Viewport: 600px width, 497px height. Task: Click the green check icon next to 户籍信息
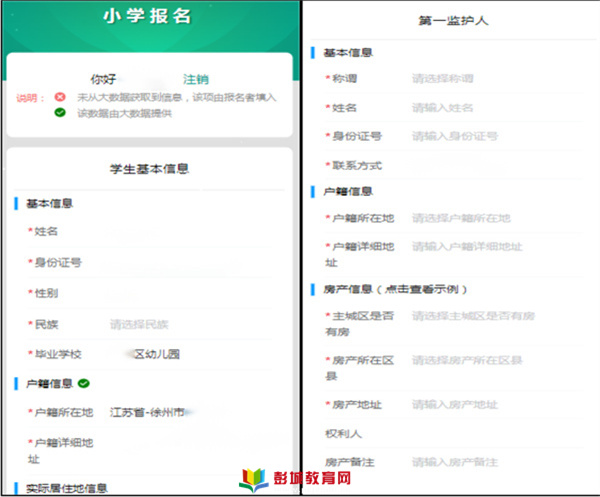83,383
